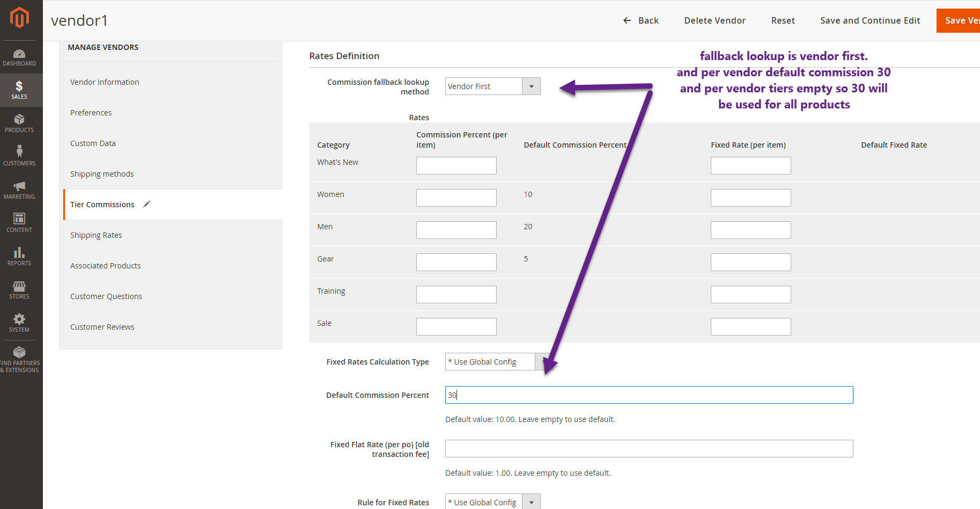This screenshot has width=980, height=509.
Task: Focus Training commission percent field
Action: [x=456, y=294]
